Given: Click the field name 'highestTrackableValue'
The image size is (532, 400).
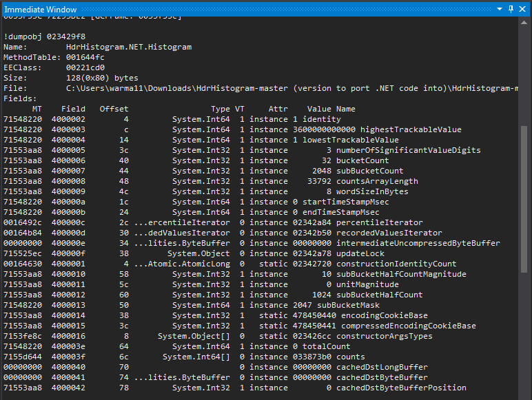Looking at the screenshot, I should point(411,130).
